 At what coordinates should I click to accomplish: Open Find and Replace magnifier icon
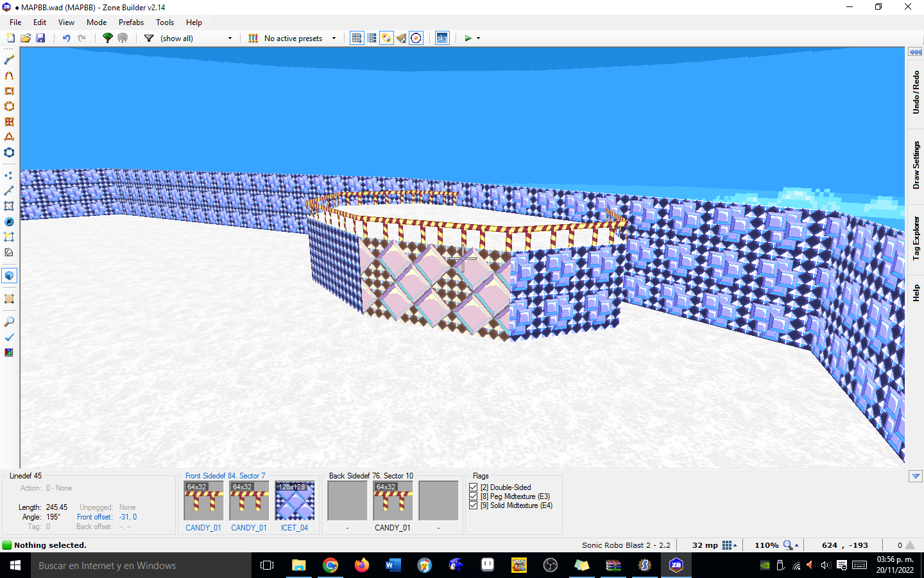[x=9, y=322]
